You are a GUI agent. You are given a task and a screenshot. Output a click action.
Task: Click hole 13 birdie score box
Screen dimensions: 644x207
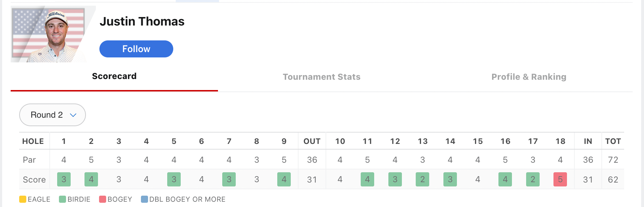[422, 179]
